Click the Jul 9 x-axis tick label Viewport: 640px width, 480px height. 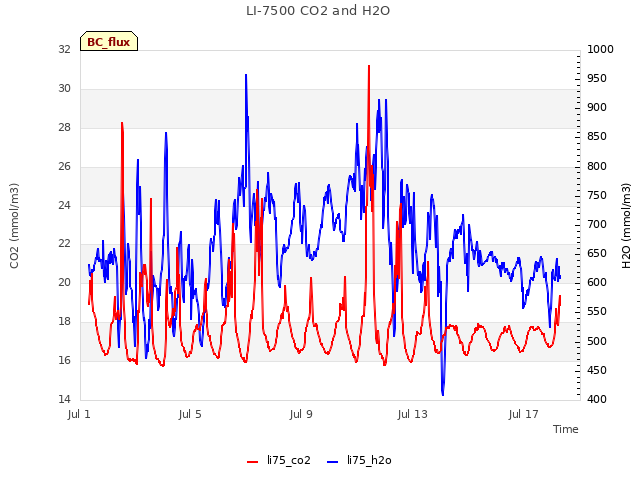[x=301, y=414]
